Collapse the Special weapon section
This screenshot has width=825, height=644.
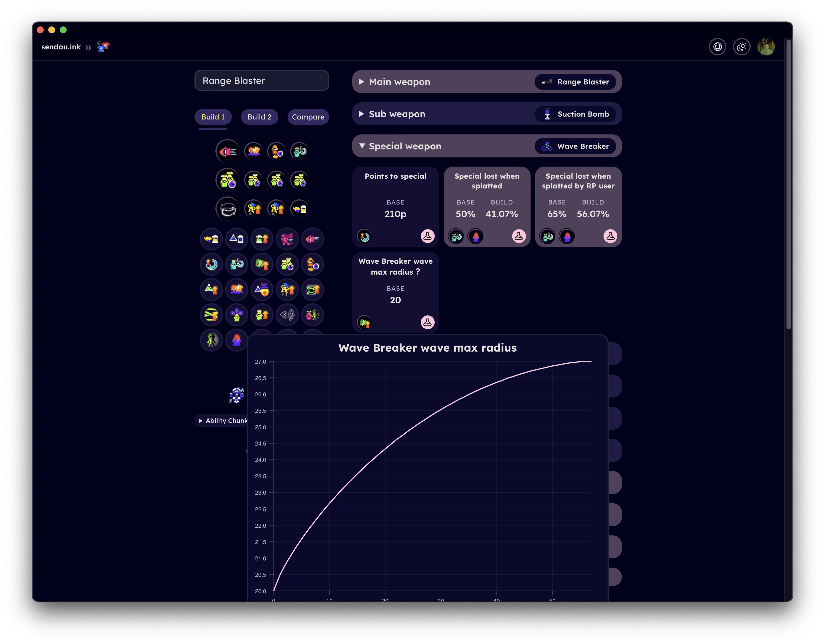point(404,146)
